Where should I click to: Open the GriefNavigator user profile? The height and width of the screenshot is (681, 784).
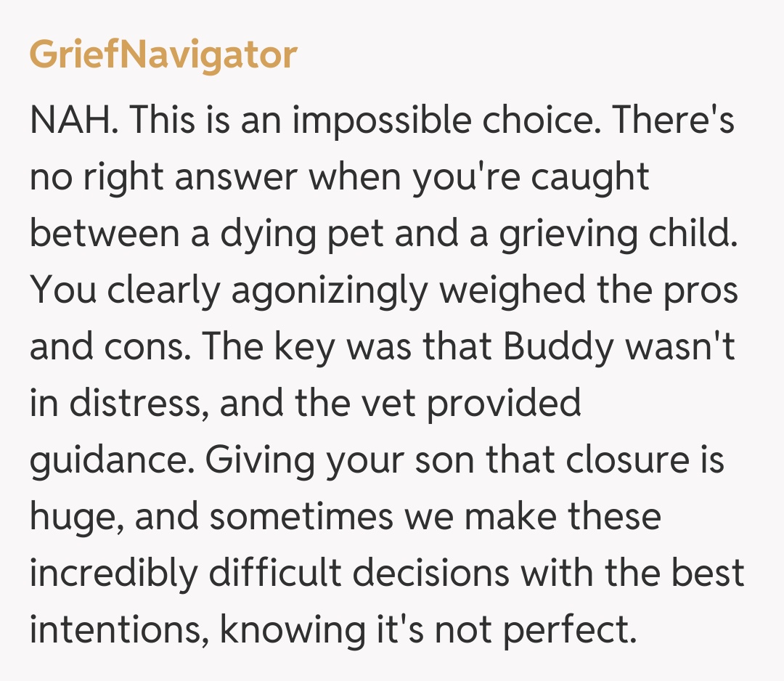click(163, 55)
